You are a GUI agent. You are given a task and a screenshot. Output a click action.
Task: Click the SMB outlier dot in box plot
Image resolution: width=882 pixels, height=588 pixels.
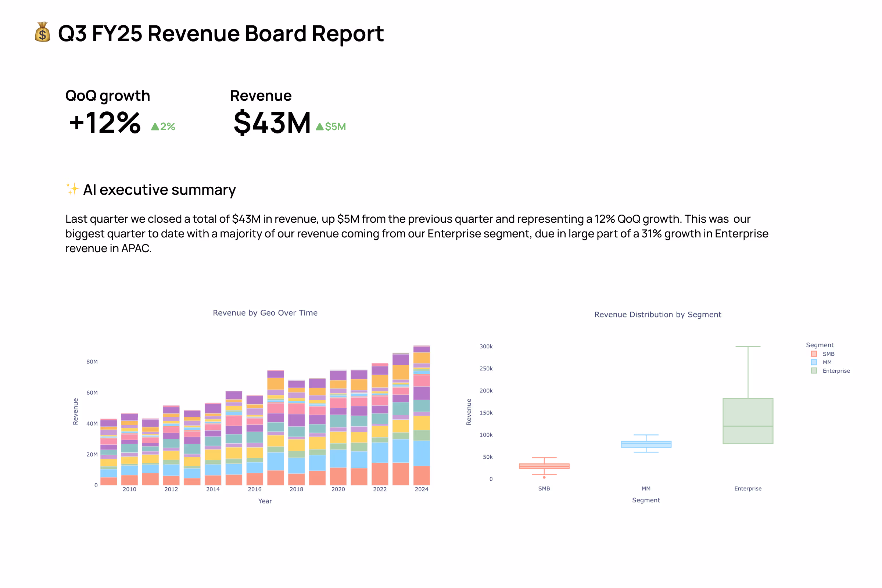[x=544, y=477]
